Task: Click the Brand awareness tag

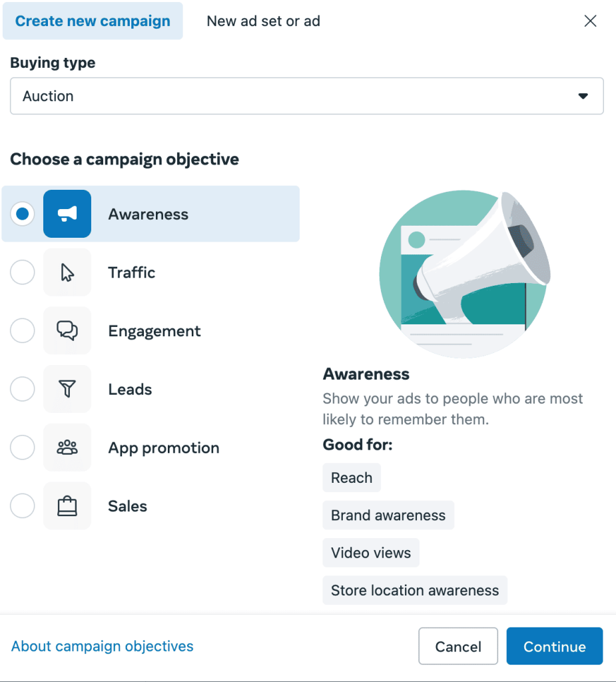Action: point(388,515)
